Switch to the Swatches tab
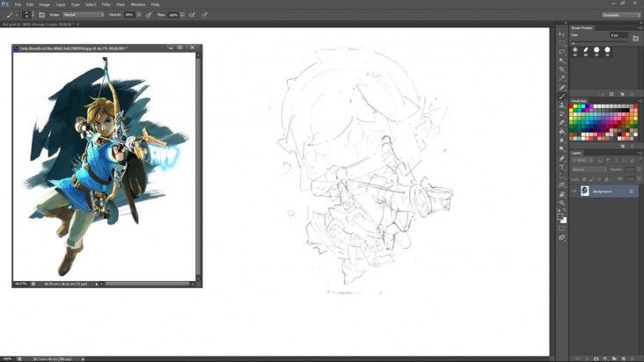This screenshot has height=362, width=644. point(579,101)
